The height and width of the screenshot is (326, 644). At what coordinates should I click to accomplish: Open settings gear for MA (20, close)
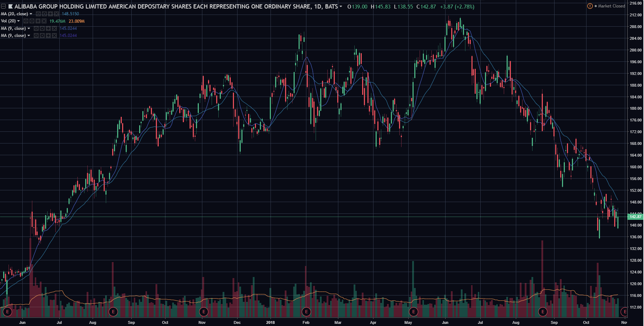(x=44, y=14)
